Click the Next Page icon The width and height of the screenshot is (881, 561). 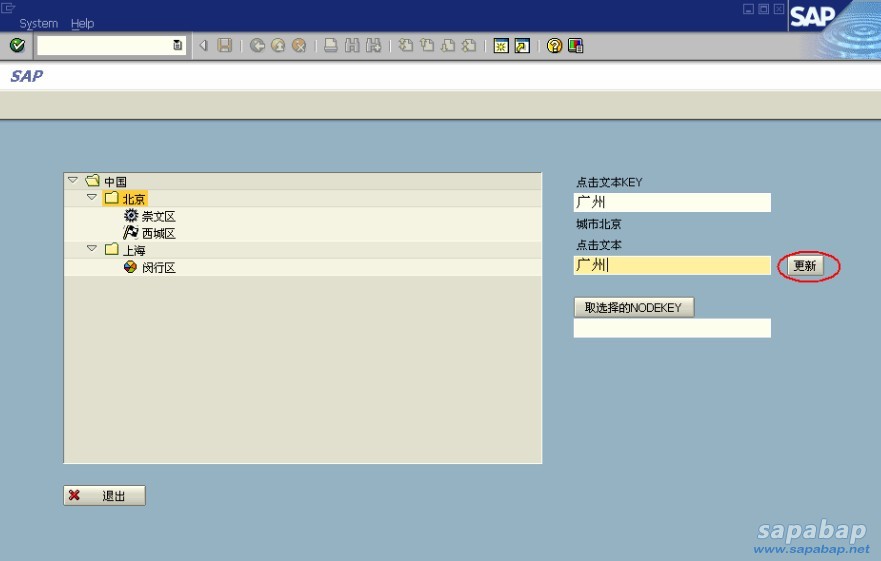pyautogui.click(x=448, y=46)
